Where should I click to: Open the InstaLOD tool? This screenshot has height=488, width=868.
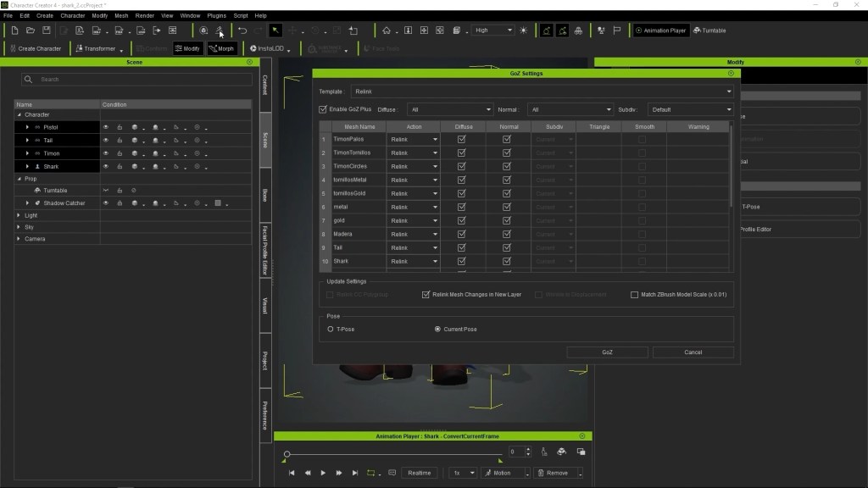pyautogui.click(x=270, y=48)
